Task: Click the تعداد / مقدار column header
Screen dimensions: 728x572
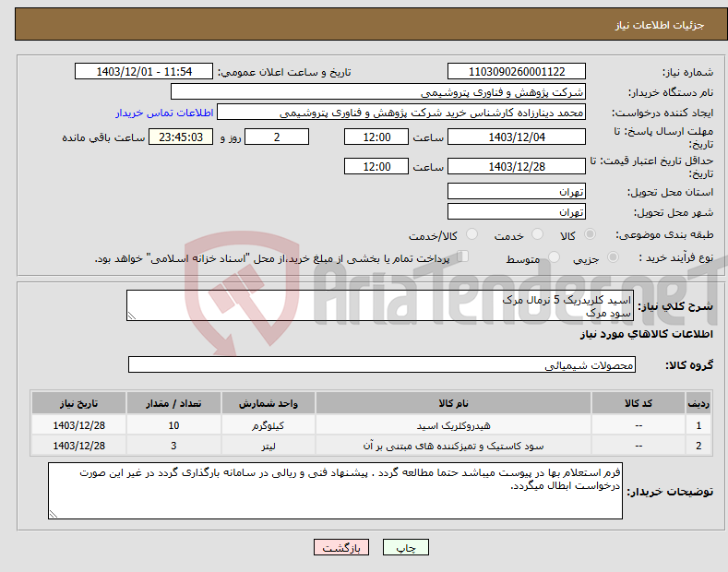Action: 173,403
